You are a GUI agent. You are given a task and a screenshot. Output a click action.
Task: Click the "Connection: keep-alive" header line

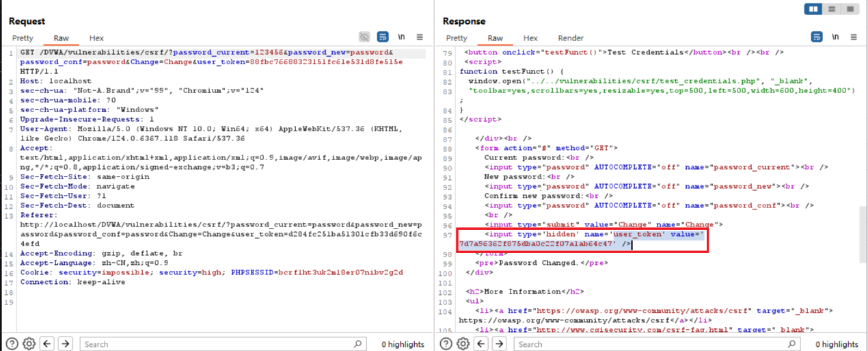[x=72, y=282]
